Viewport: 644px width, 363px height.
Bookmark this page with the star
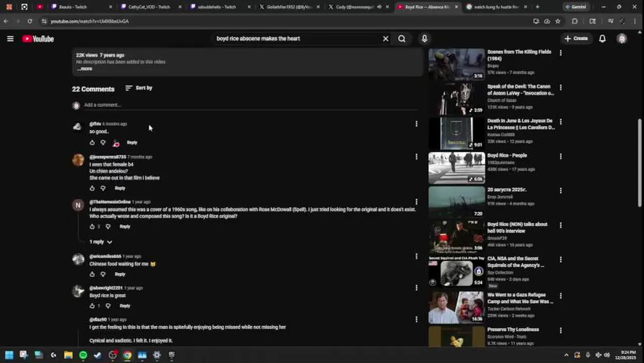(558, 21)
